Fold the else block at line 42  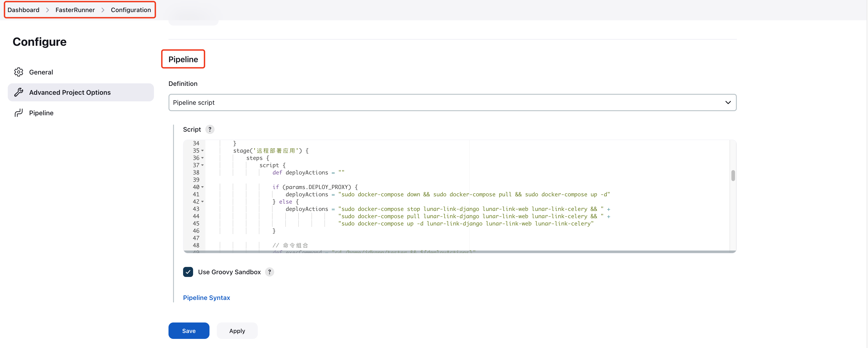(202, 202)
